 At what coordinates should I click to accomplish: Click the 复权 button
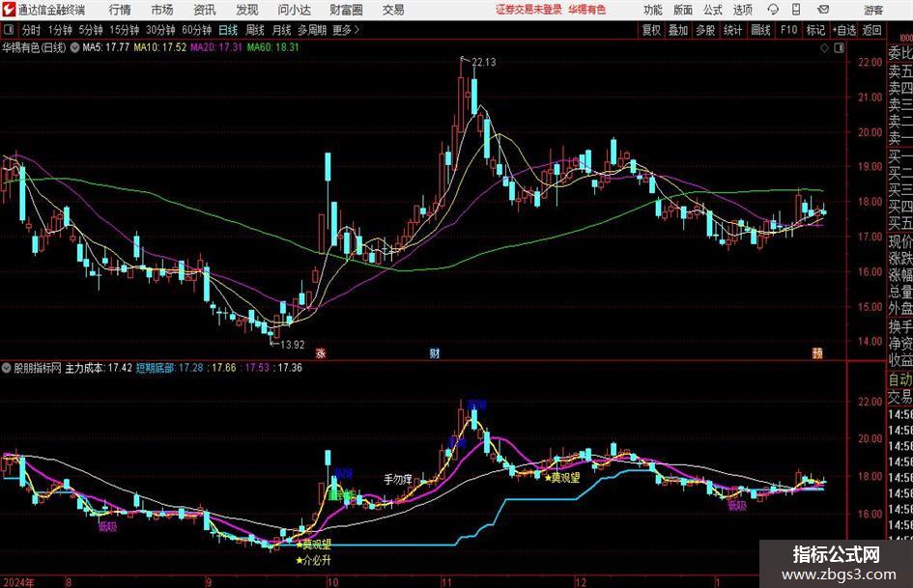coord(651,30)
